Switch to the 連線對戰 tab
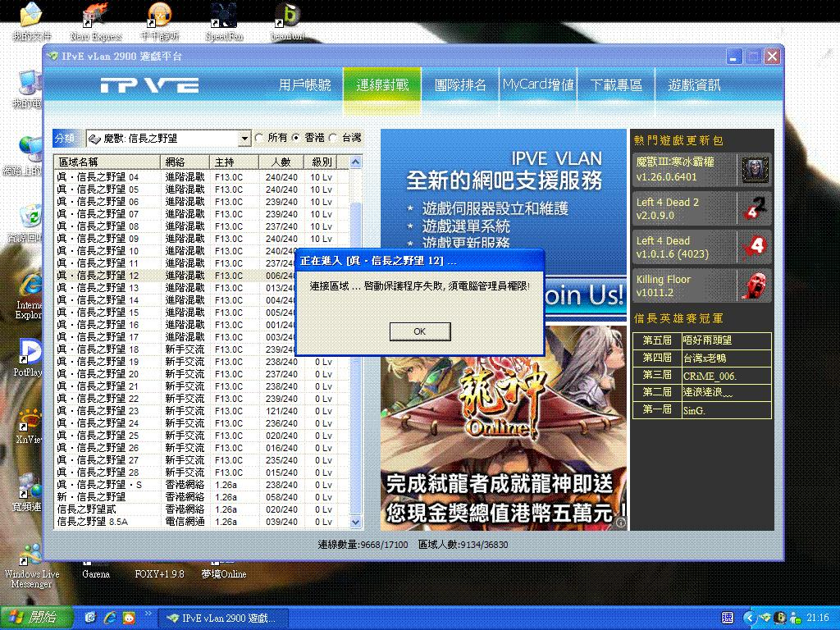 click(x=382, y=84)
